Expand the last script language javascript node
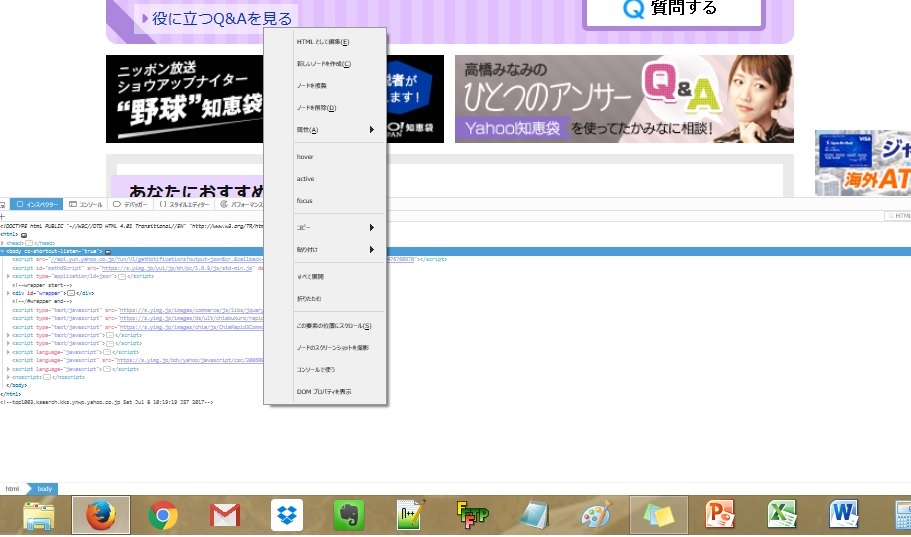 (8, 369)
